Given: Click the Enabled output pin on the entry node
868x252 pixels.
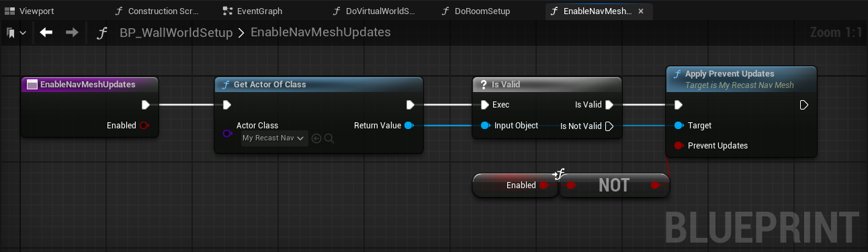Looking at the screenshot, I should [144, 126].
